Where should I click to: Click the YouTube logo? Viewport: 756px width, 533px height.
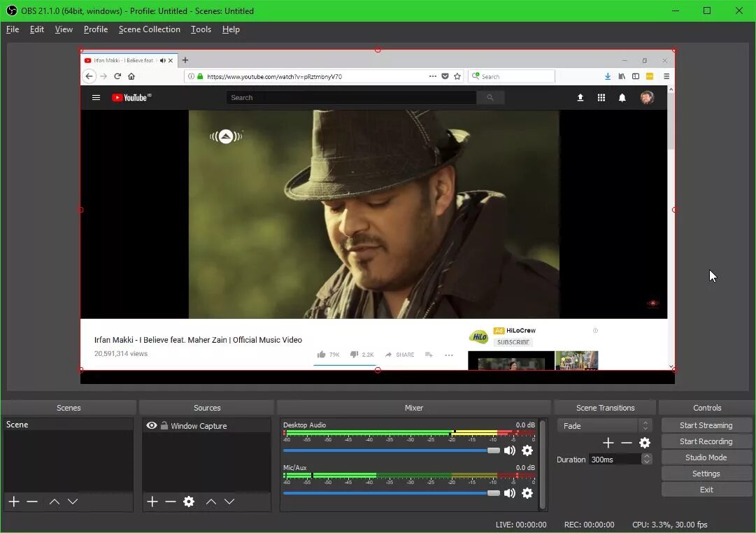[131, 97]
